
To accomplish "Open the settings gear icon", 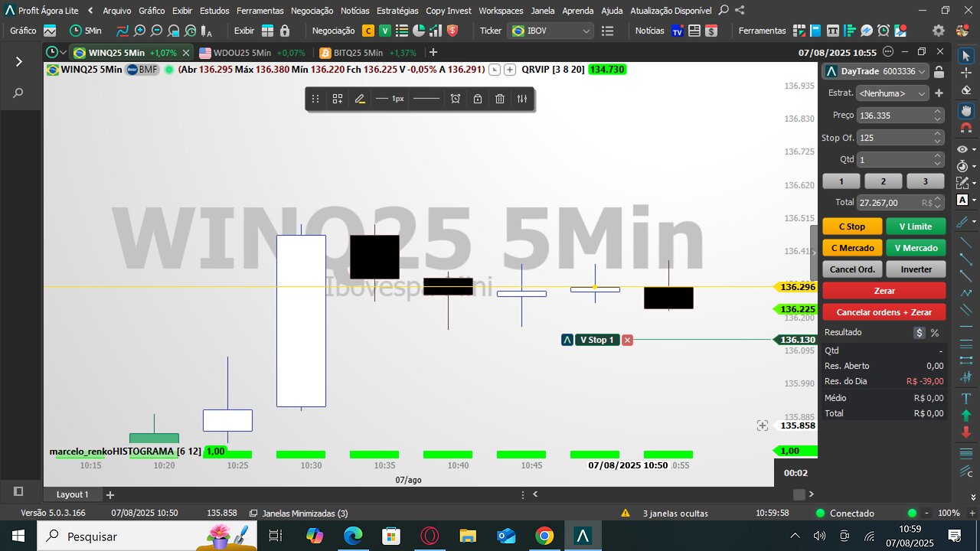I will coord(939,31).
